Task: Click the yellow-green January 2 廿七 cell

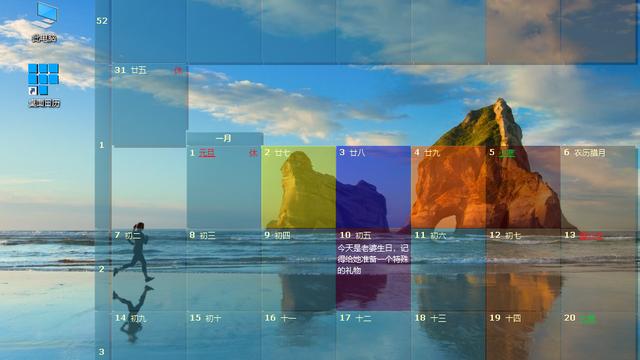Action: pyautogui.click(x=298, y=187)
